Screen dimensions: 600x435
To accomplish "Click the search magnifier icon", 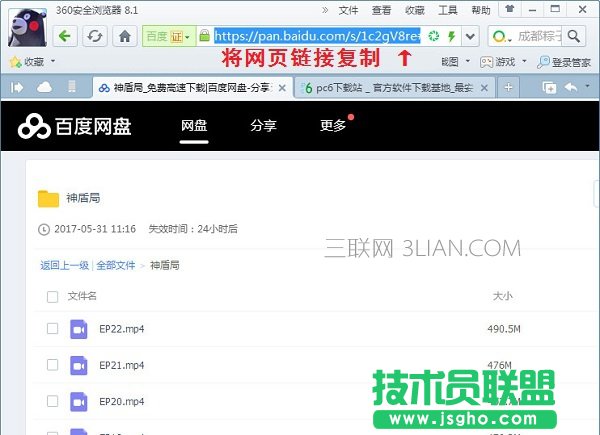I will (x=573, y=36).
